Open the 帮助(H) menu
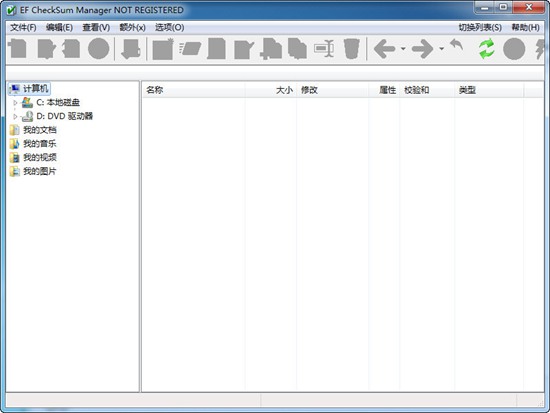550x413 pixels. [525, 27]
